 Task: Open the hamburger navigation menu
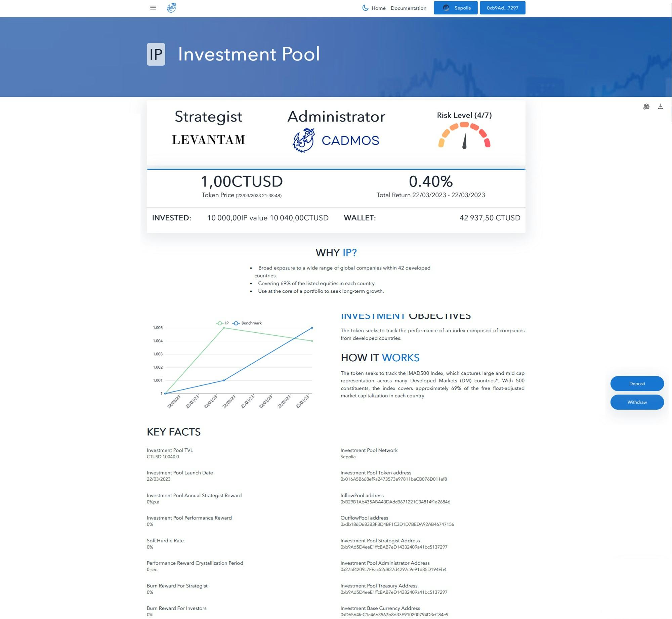pyautogui.click(x=153, y=7)
